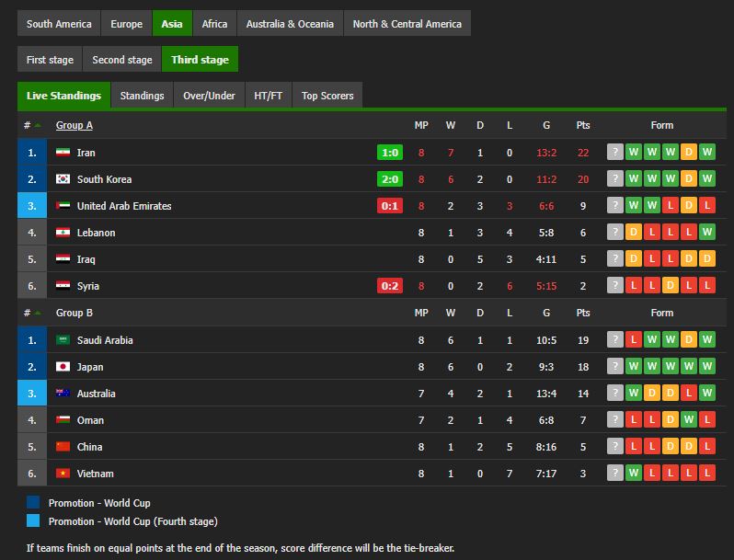Click Iran's upcoming match question-mark icon
Viewport: 734px width, 560px height.
[x=615, y=152]
